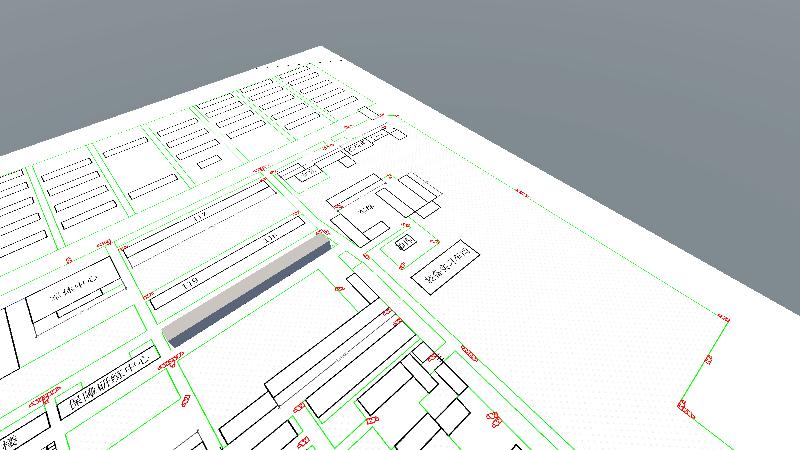Screen dimensions: 800x450
Task: Click the red marker at the far-right boundary corner
Action: (723, 317)
